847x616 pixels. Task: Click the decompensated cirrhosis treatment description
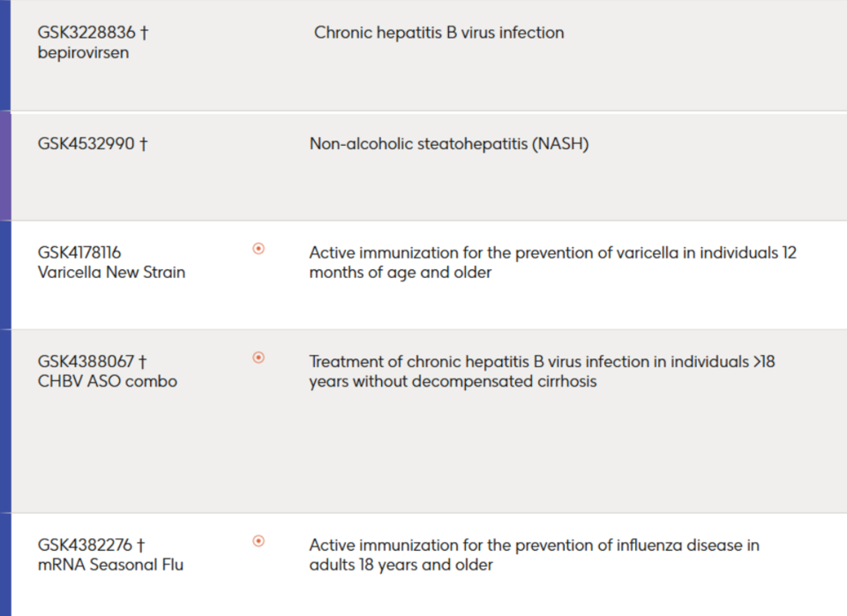(542, 372)
